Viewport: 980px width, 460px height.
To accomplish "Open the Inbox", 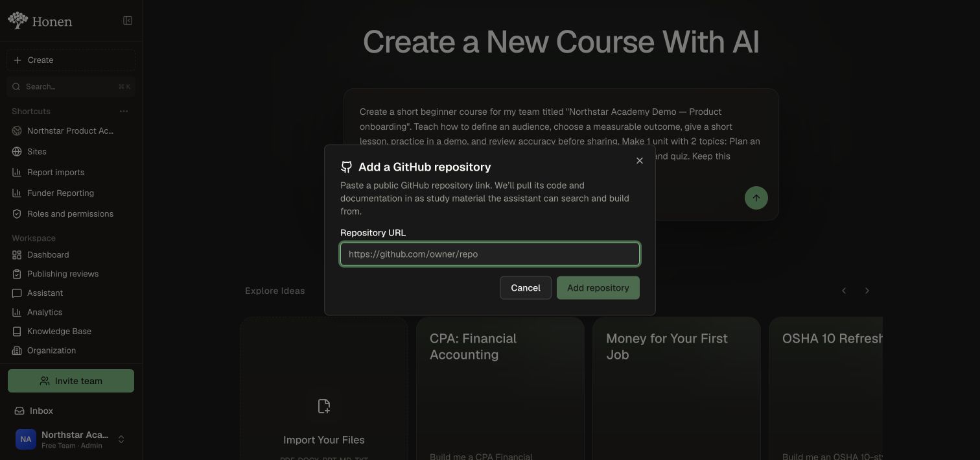I will (x=71, y=411).
